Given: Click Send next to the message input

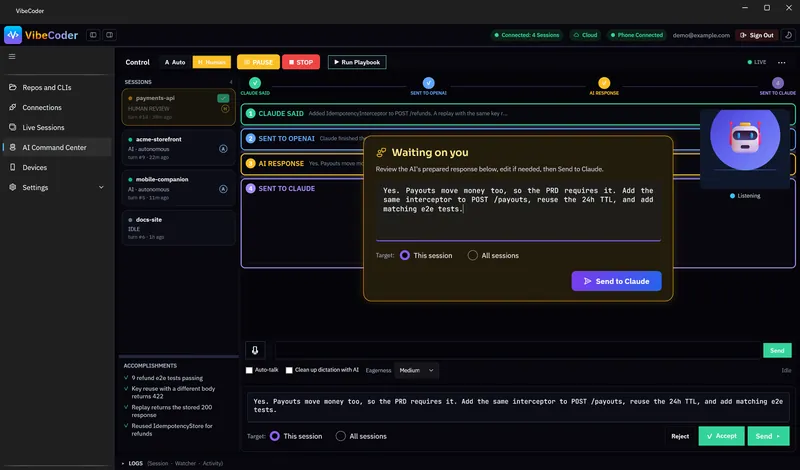Looking at the screenshot, I should (777, 350).
